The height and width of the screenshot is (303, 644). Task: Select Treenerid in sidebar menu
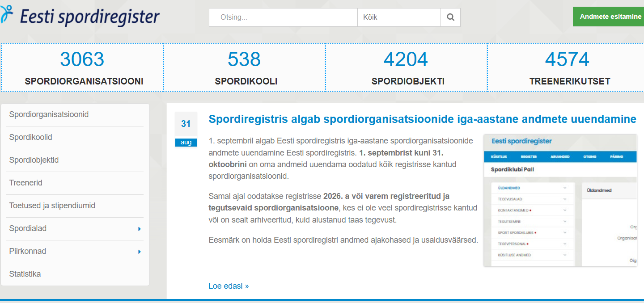click(x=75, y=183)
